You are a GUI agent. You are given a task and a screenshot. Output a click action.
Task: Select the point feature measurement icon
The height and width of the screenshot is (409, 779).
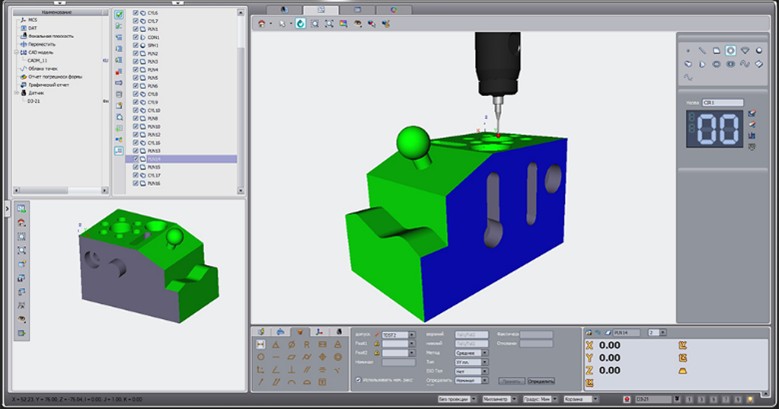point(689,49)
